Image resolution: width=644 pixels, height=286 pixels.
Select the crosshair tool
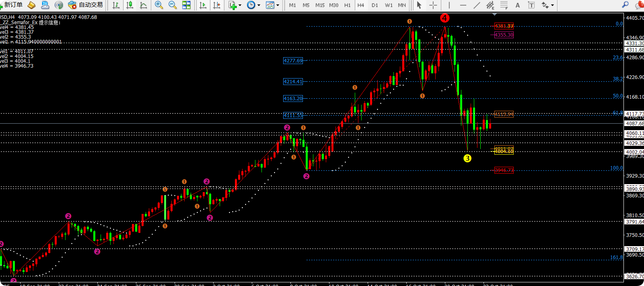433,5
